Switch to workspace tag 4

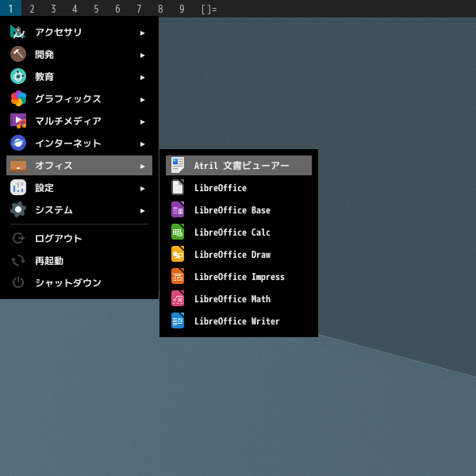coord(75,9)
